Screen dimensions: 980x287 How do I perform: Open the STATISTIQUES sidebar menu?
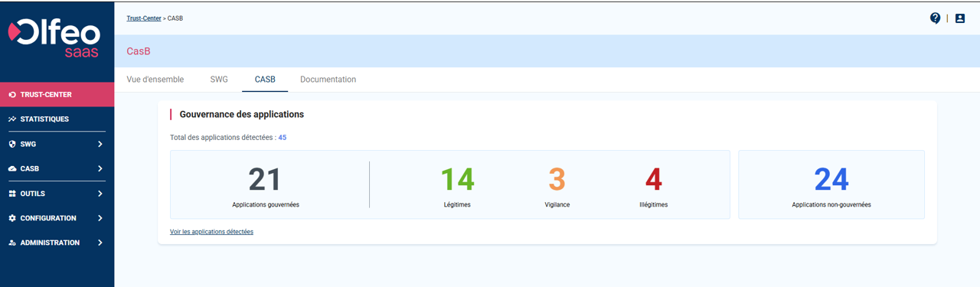click(x=44, y=119)
